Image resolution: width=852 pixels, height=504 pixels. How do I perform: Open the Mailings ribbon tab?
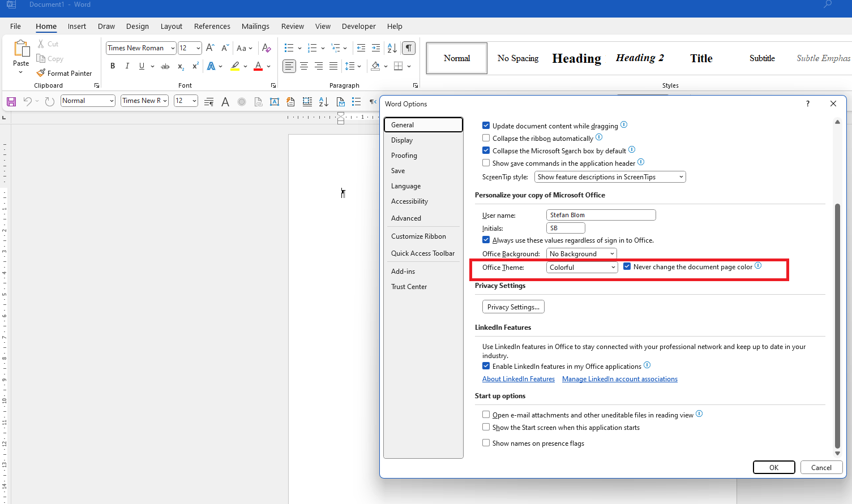point(255,26)
